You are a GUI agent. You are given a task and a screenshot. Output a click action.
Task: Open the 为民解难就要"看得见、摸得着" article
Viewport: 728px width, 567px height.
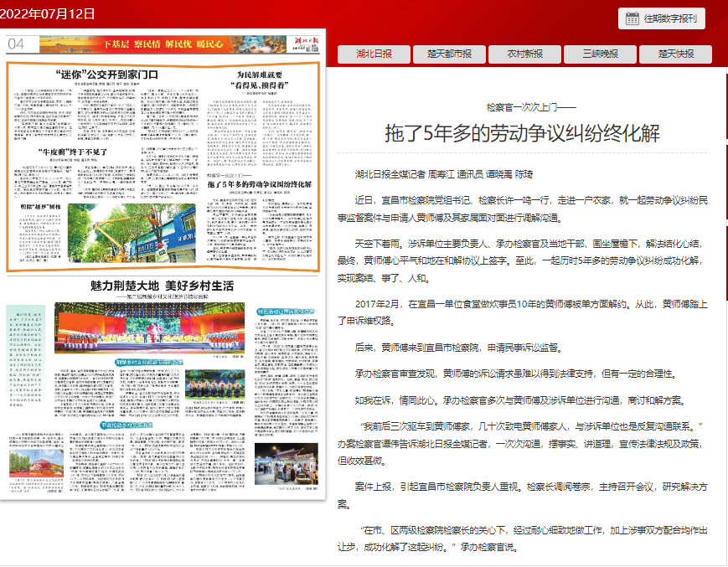262,80
